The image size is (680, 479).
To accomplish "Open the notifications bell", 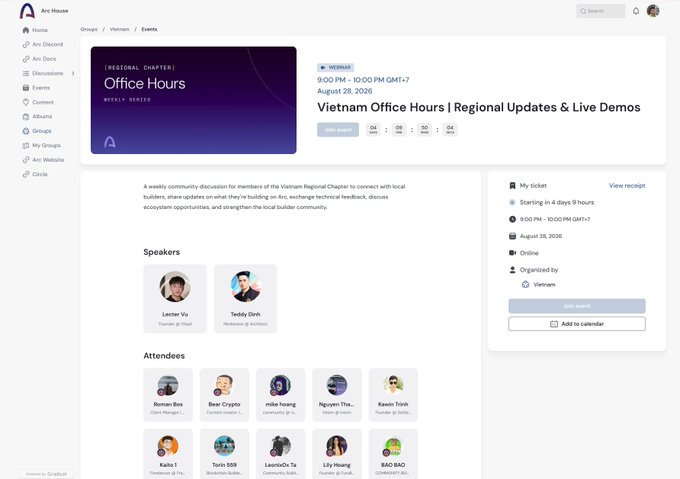I will 636,11.
